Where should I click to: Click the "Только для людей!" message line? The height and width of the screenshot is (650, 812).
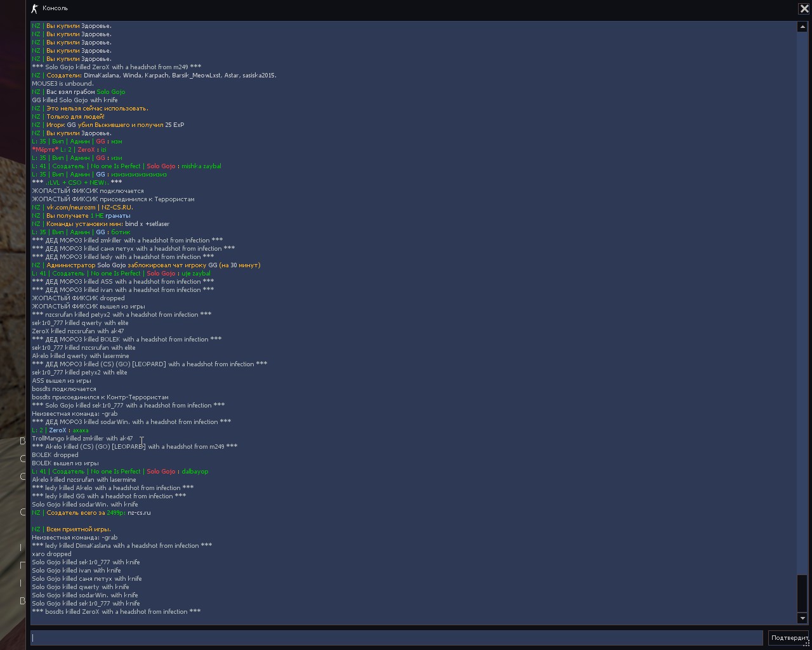click(x=75, y=116)
